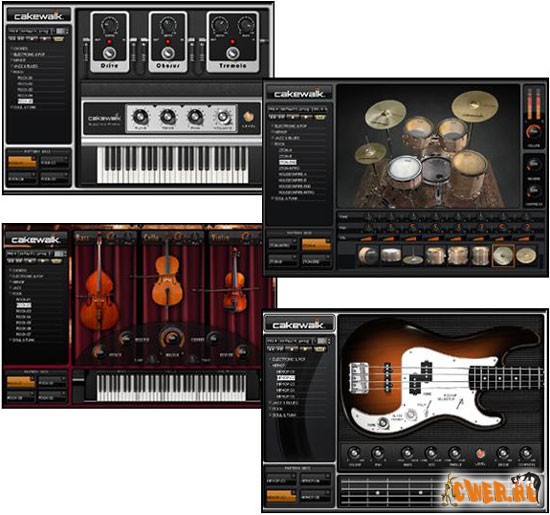Expand Soul & Funk in the Electric Piano window

coord(24,107)
